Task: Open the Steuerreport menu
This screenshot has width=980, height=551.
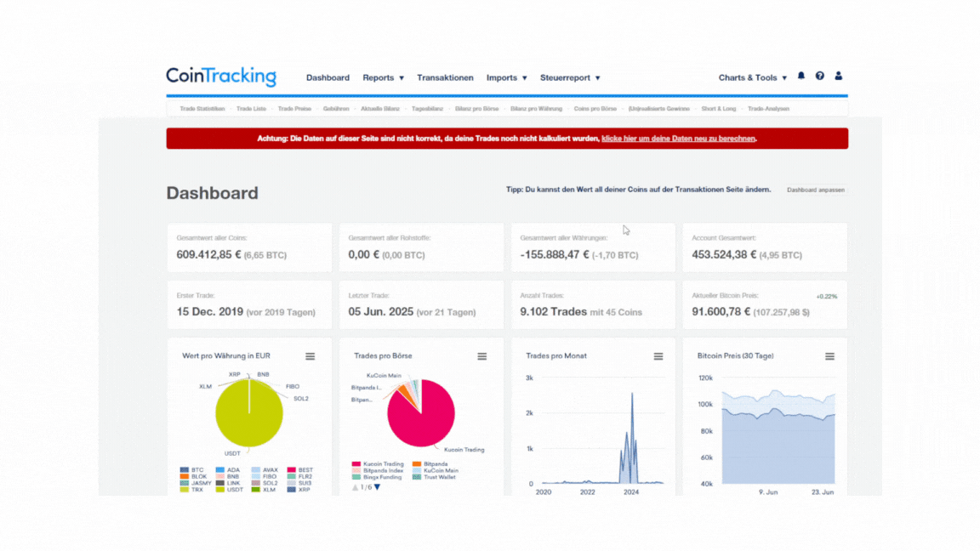Action: (570, 78)
